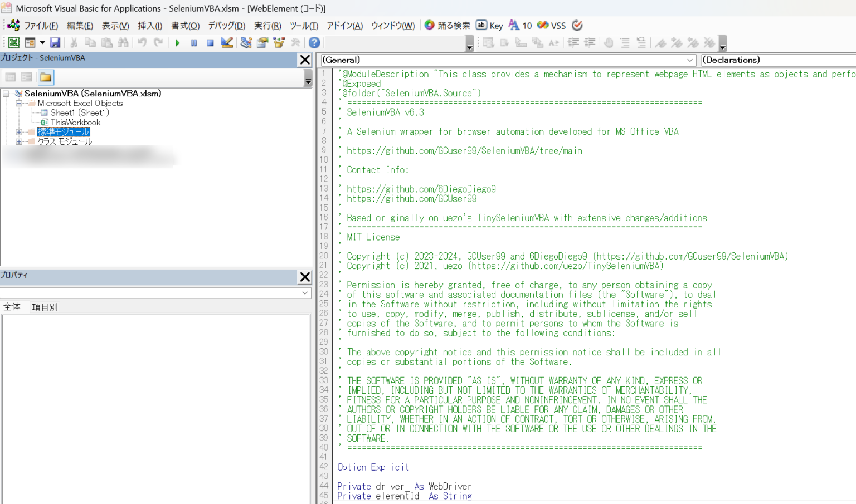The image size is (856, 504).
Task: Open VBA Help via the blue question mark icon
Action: [x=314, y=42]
